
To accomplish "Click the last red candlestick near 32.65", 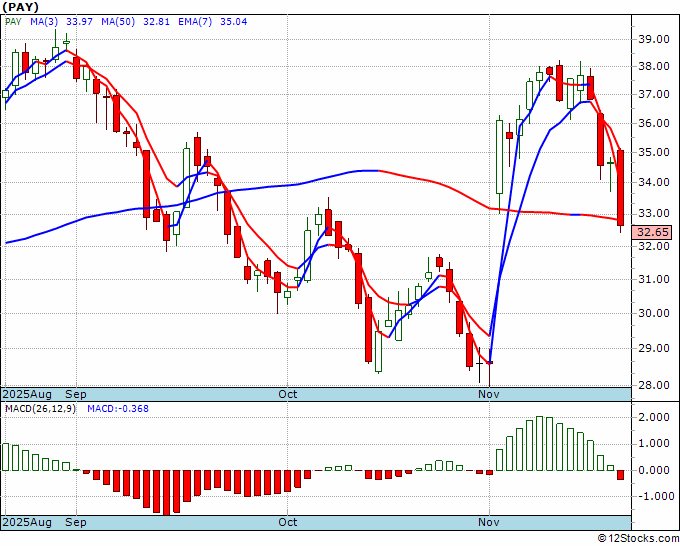I will (x=621, y=188).
